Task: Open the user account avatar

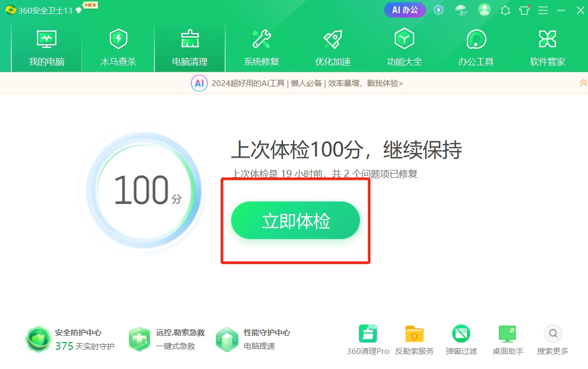Action: [x=484, y=10]
